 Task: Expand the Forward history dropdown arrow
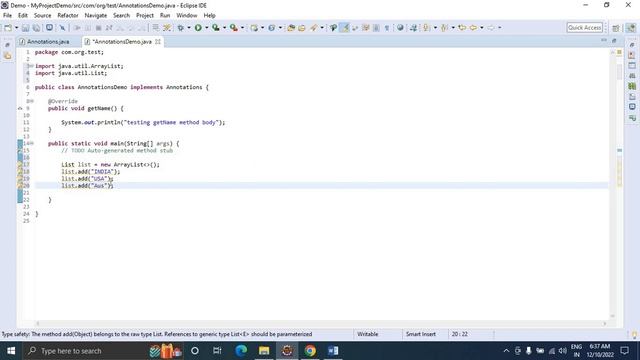click(x=500, y=28)
